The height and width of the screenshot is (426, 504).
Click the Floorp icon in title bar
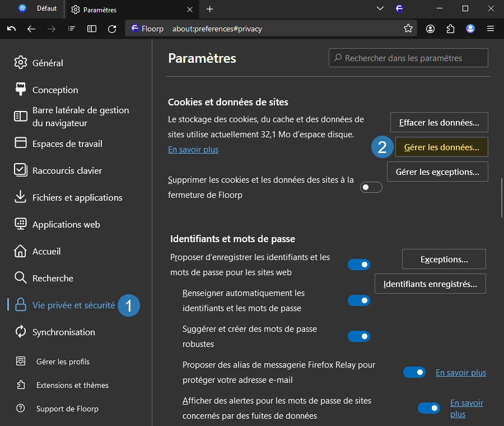(x=399, y=8)
